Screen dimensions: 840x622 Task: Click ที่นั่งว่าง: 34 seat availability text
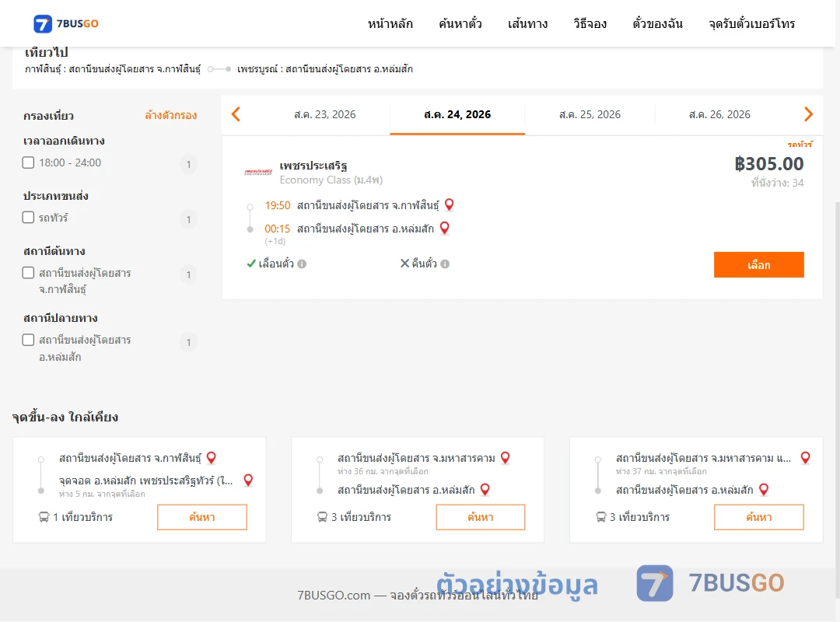point(777,183)
